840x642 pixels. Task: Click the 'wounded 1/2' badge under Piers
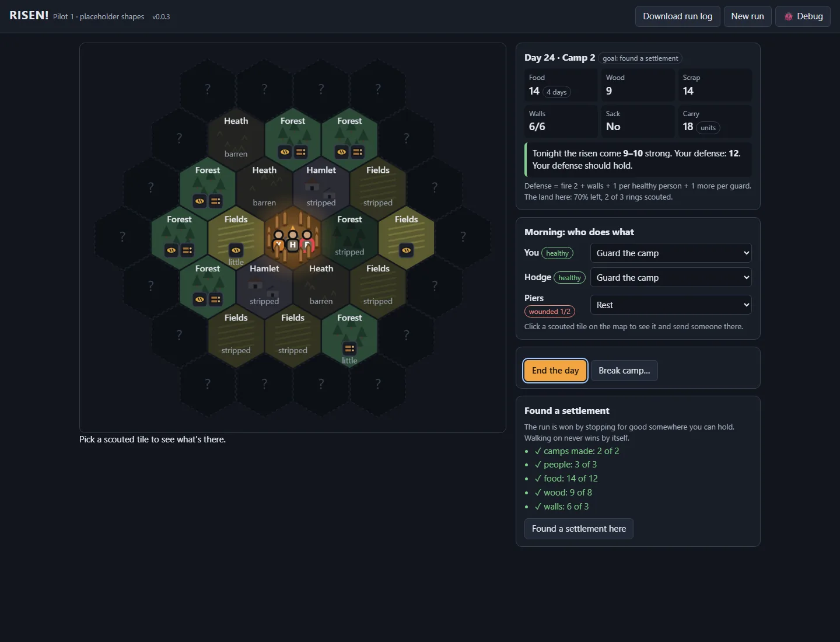pyautogui.click(x=549, y=312)
